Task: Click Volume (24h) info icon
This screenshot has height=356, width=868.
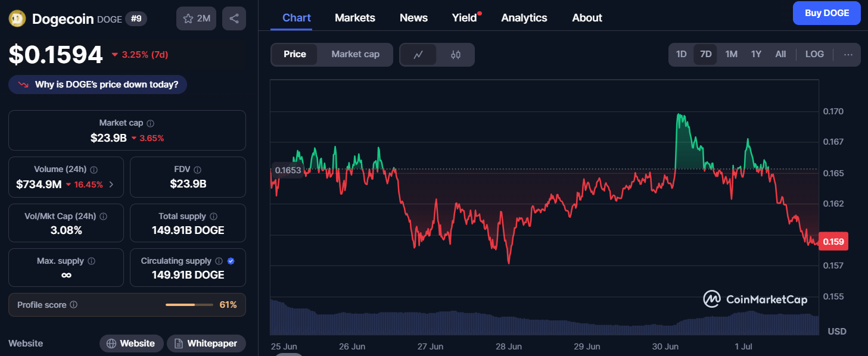Action: click(x=94, y=170)
